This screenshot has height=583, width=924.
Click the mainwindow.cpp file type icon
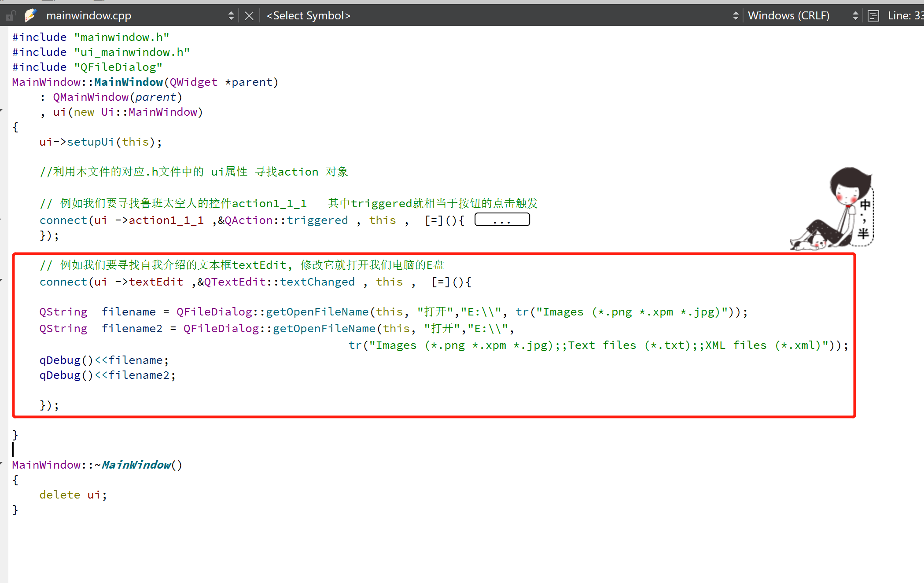pos(30,16)
